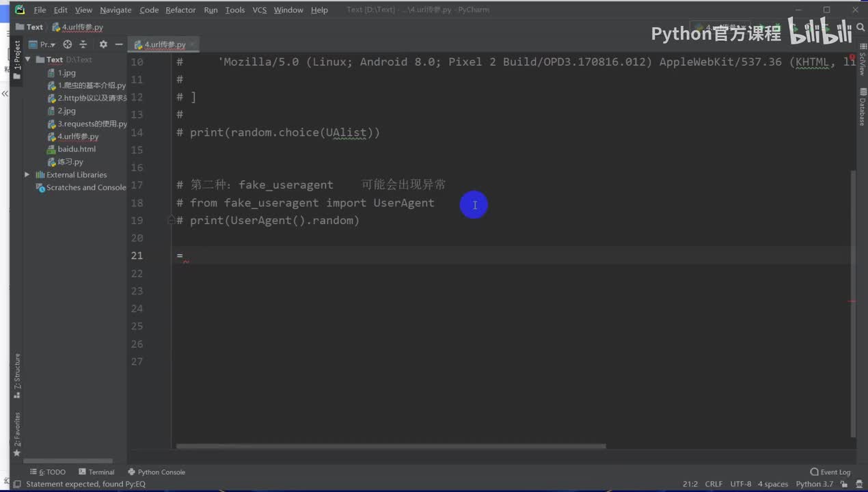Click the PyCharm logo in title bar
The image size is (868, 492).
[19, 10]
